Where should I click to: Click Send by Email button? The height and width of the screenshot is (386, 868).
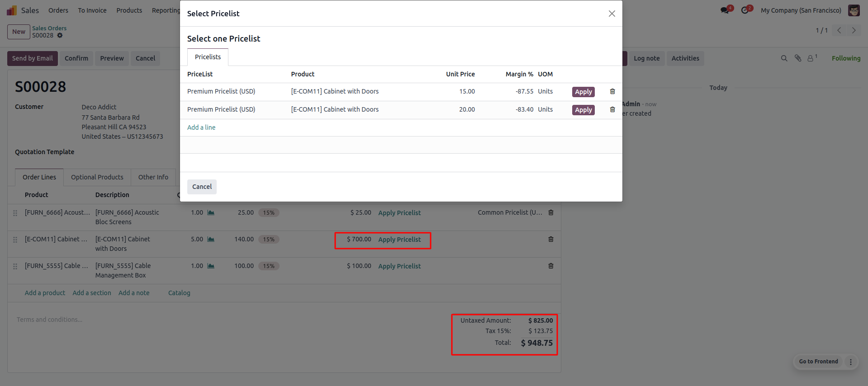33,58
